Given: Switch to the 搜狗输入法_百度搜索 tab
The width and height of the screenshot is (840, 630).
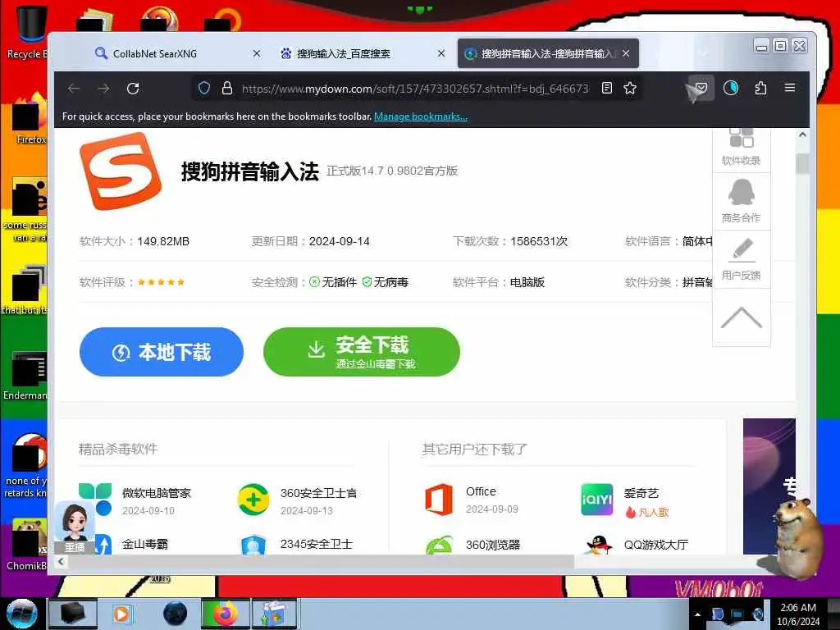Looking at the screenshot, I should tap(344, 53).
